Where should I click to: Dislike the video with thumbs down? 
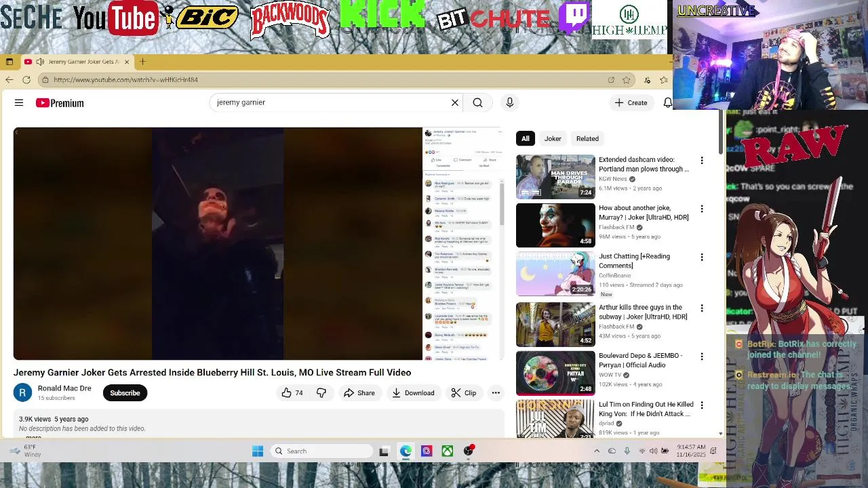click(321, 393)
